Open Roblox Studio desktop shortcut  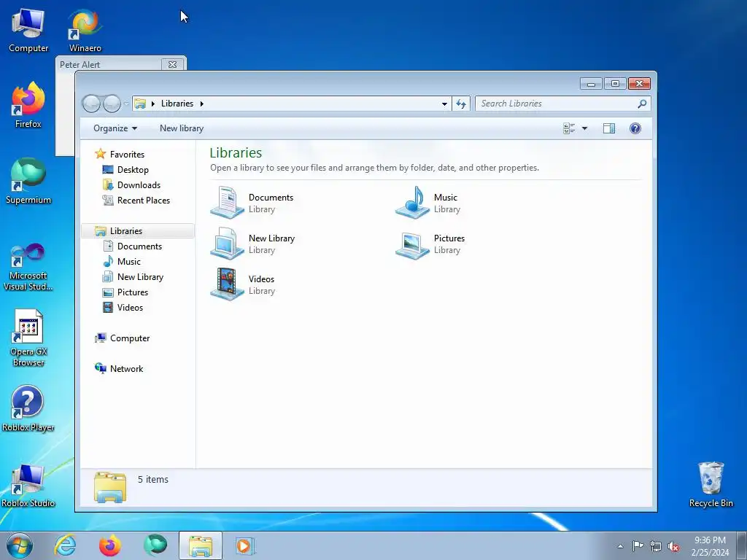click(28, 485)
